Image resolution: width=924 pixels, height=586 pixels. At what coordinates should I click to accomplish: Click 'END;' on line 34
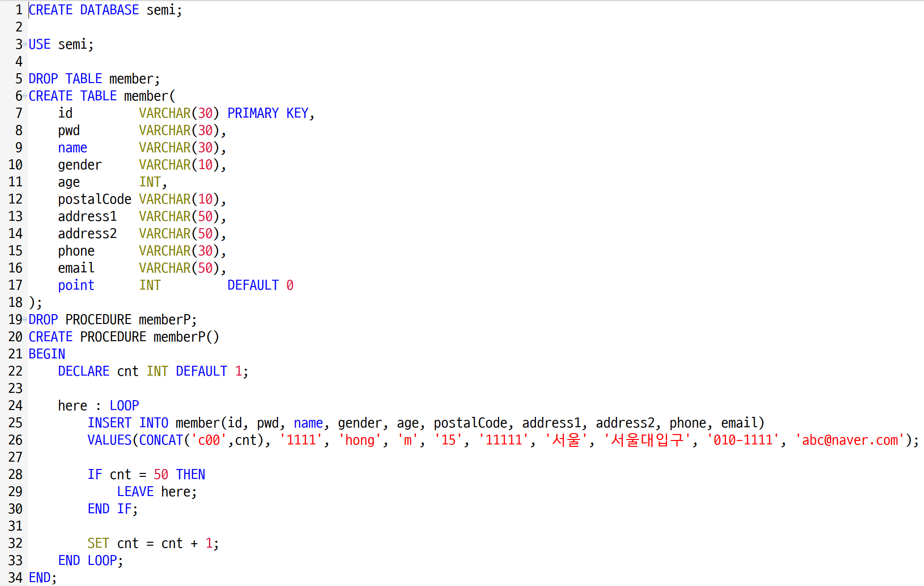coord(43,578)
